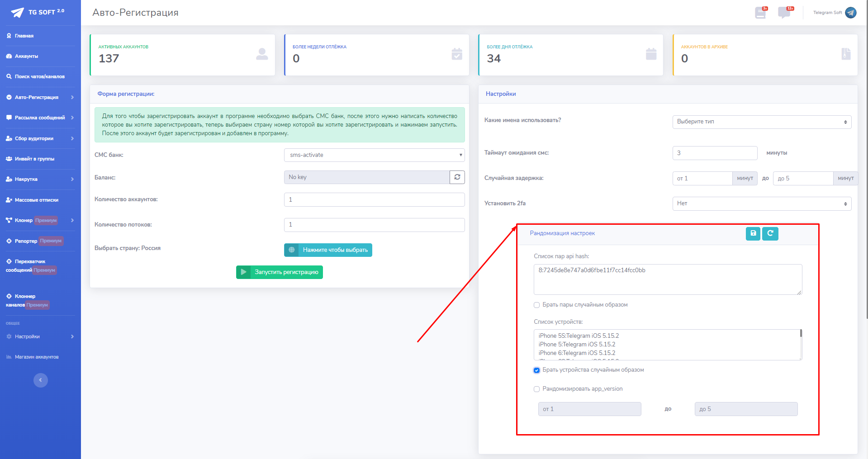This screenshot has width=868, height=459.
Task: Open the notifications list icon in header
Action: [760, 13]
